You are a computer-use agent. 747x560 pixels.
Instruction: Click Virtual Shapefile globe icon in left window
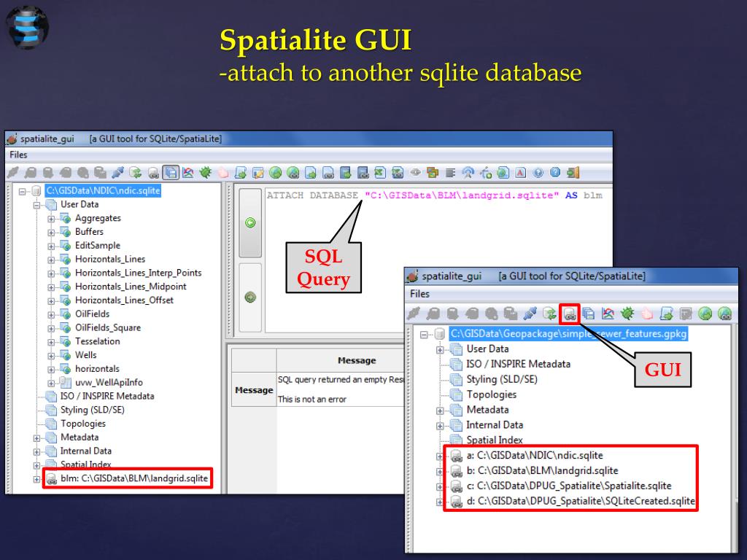coord(293,172)
